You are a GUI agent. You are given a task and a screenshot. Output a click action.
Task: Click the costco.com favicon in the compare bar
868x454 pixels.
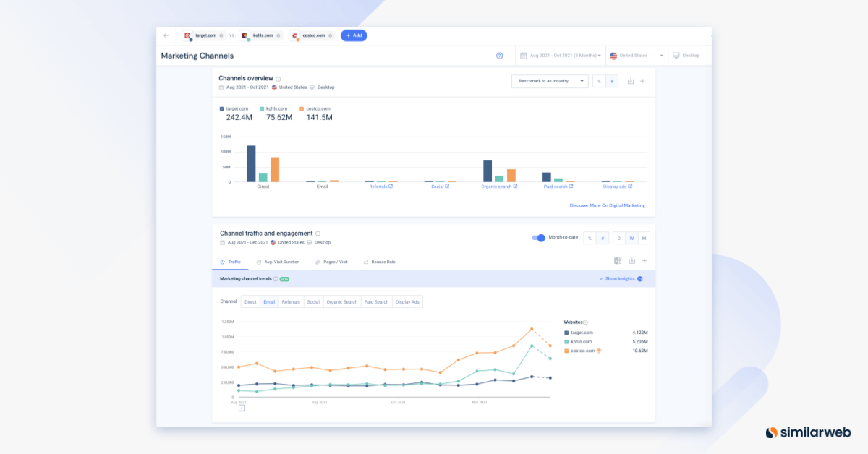(x=295, y=35)
